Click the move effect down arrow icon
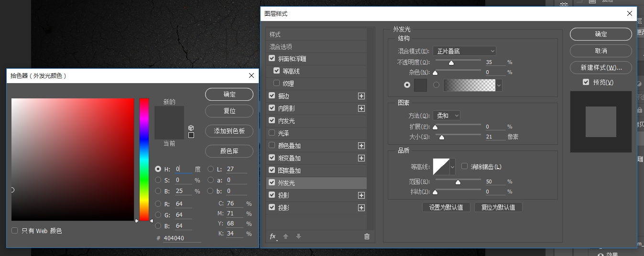 [x=298, y=236]
